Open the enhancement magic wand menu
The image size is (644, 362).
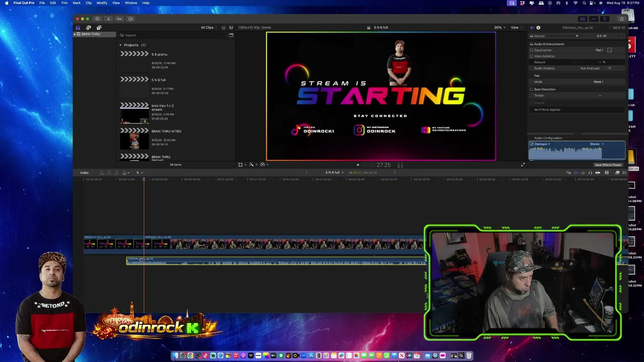pyautogui.click(x=252, y=165)
